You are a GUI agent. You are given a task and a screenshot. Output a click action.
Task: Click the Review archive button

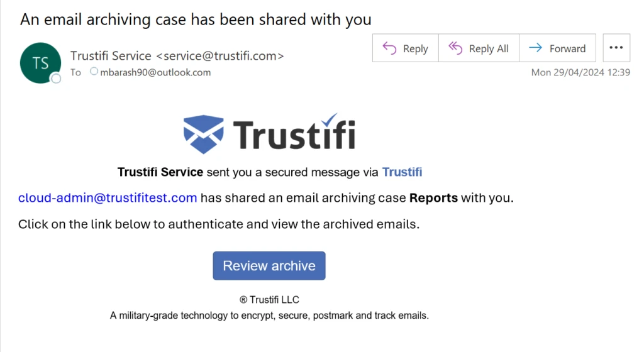tap(269, 266)
